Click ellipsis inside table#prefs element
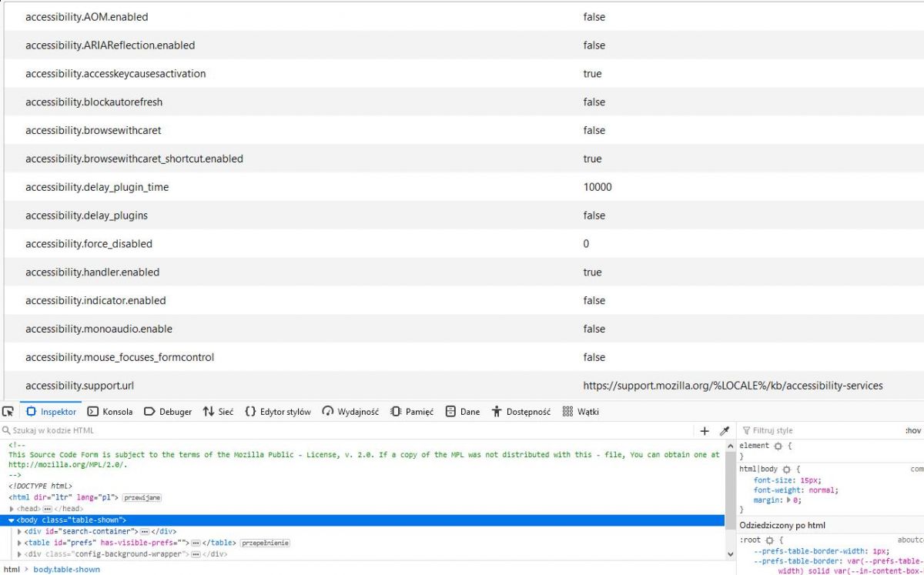 [x=196, y=543]
